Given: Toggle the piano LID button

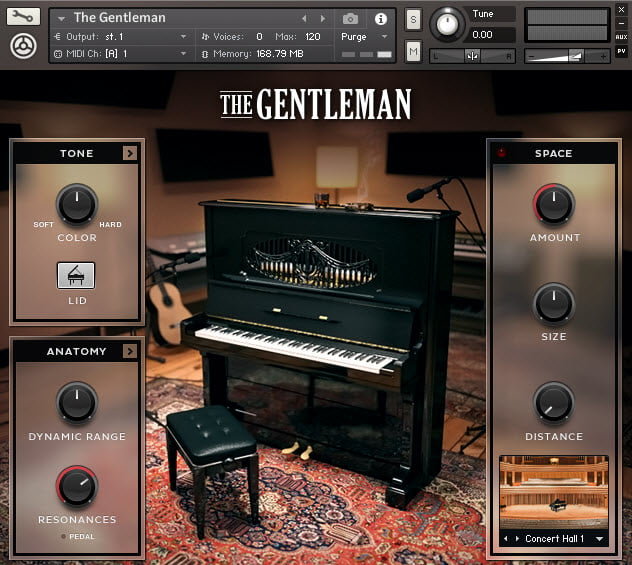Looking at the screenshot, I should [x=76, y=276].
